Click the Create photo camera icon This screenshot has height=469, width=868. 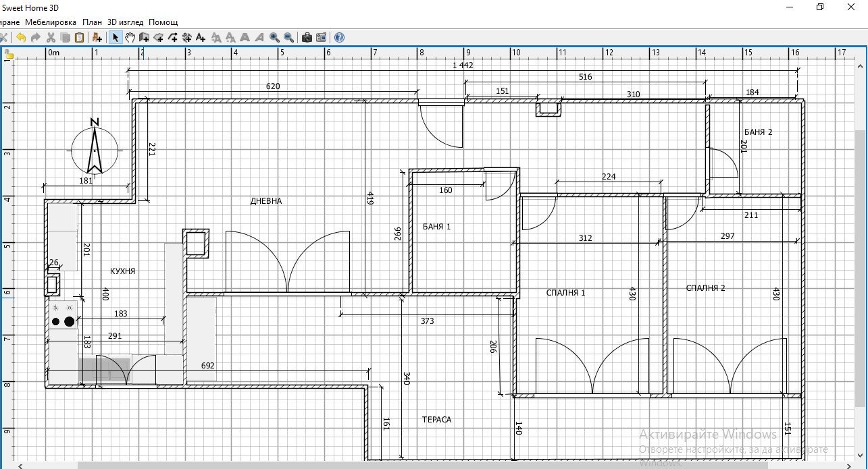point(307,38)
